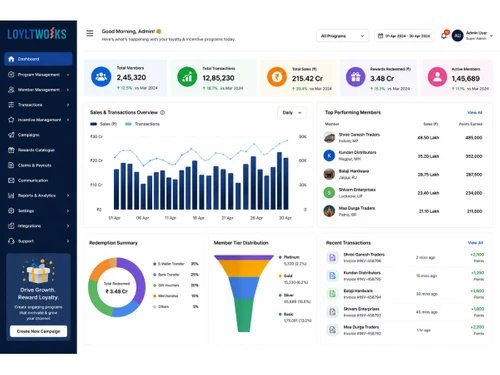Screen dimensions: 500x375
Task: Expand the Admin User account menu arrow
Action: click(491, 36)
